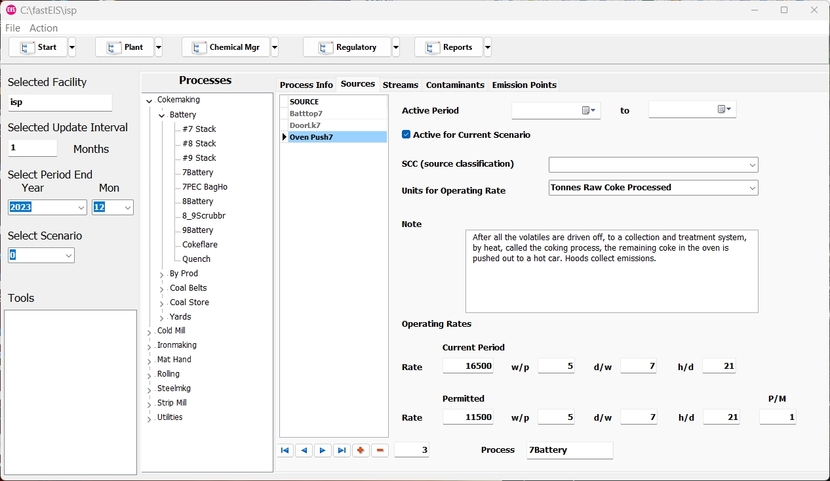Open Units for Operating Rate dropdown
The image size is (830, 481).
(752, 188)
